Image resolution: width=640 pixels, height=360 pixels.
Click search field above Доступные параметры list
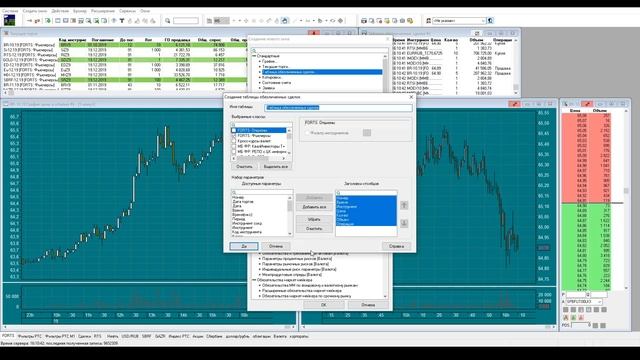pyautogui.click(x=262, y=192)
